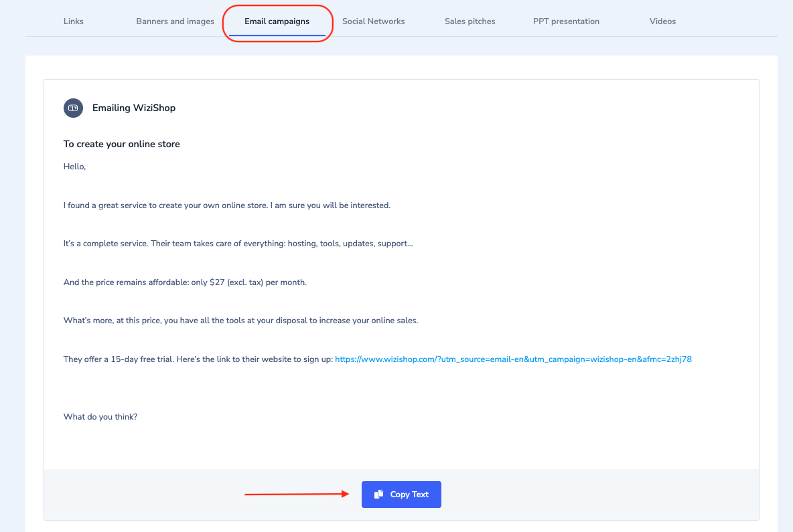This screenshot has width=793, height=532.
Task: Open the Links tab
Action: click(73, 21)
